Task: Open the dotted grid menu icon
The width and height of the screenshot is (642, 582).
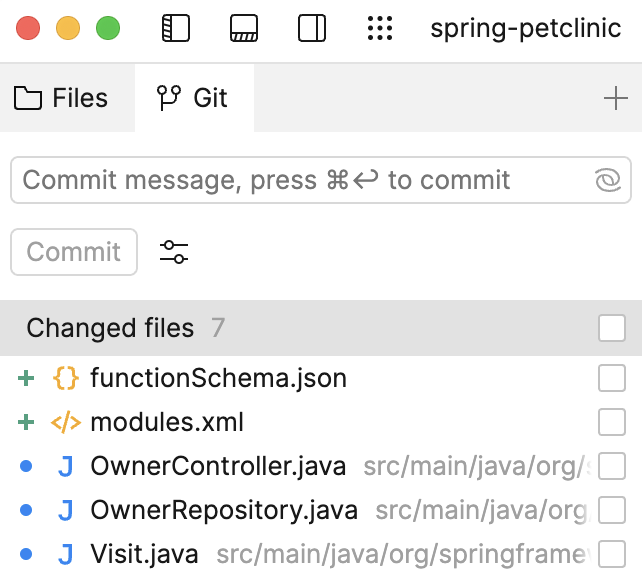Action: pos(380,28)
